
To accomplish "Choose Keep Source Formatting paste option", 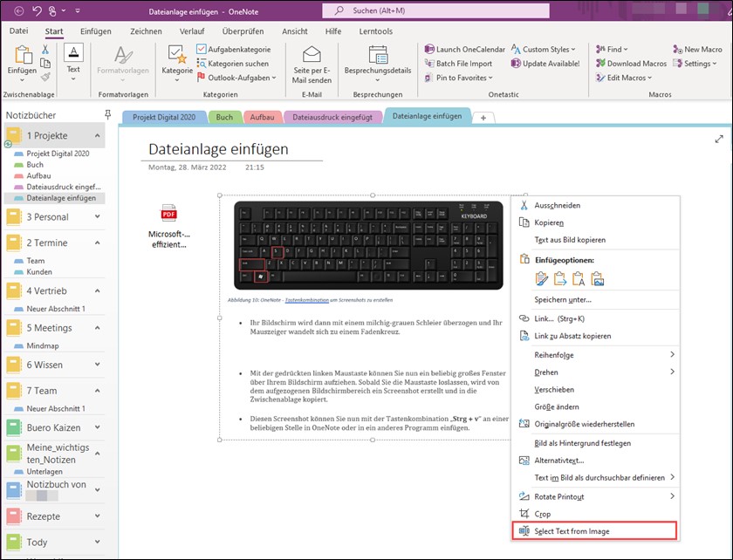I will 541,278.
